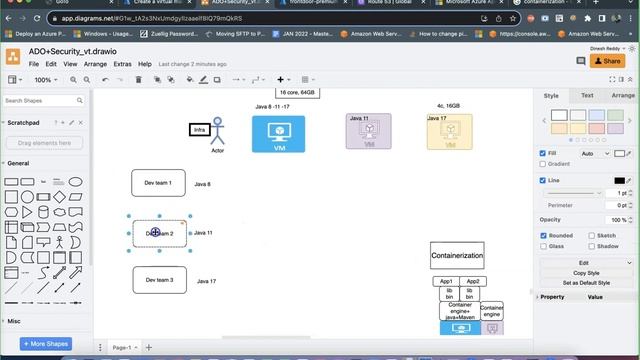Switch to the Text tab
Screen dimensions: 640x360
pyautogui.click(x=587, y=96)
